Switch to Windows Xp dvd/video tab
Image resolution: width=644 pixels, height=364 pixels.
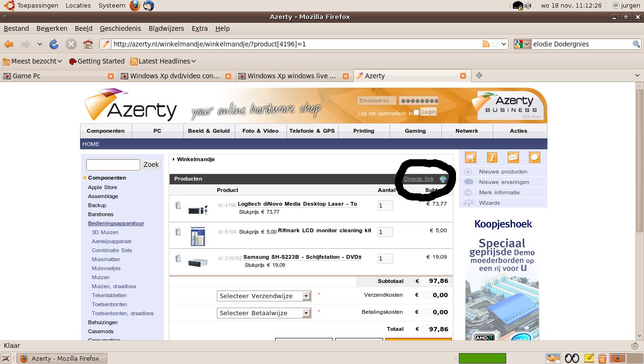(176, 76)
